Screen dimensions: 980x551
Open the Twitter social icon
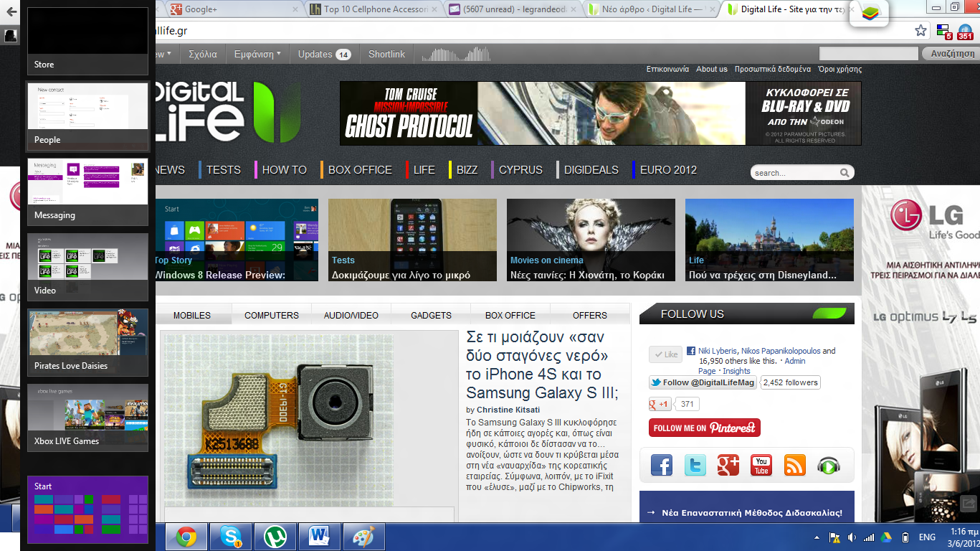(x=695, y=465)
